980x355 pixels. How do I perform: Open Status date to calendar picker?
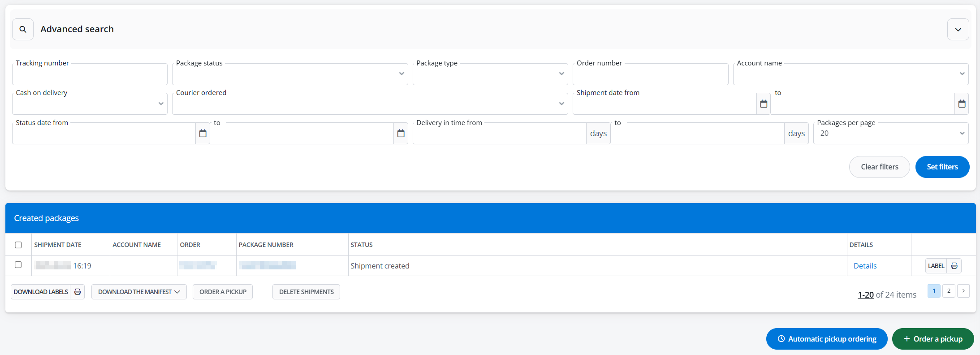coord(401,134)
